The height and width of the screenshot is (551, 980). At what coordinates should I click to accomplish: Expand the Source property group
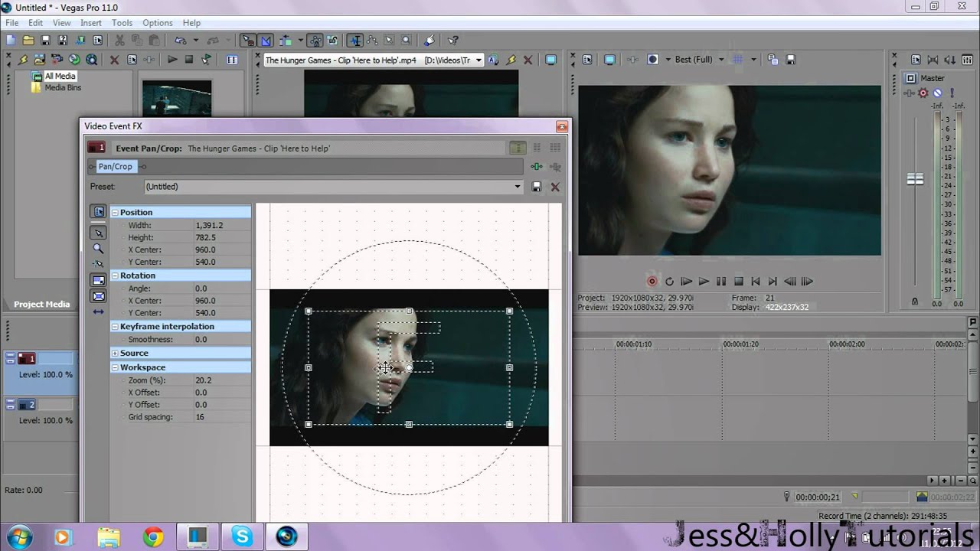pos(115,354)
